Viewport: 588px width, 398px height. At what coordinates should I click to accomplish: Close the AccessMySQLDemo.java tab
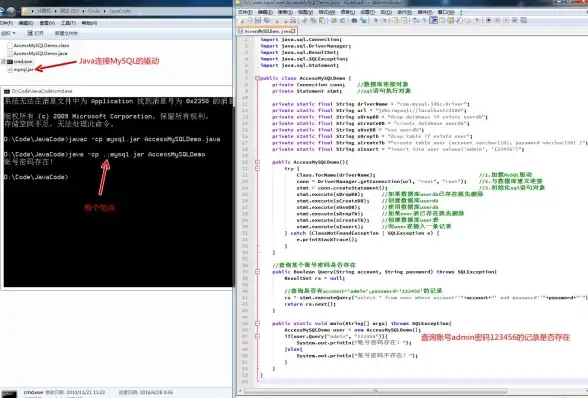point(294,31)
